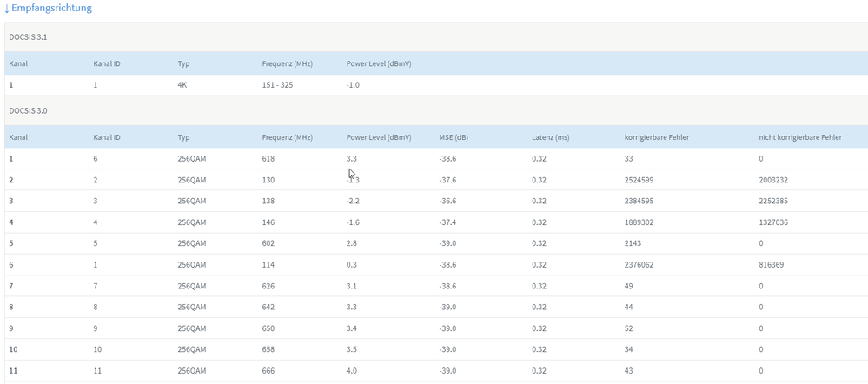Click the down arrow beside Empfangsrichtung

7,8
